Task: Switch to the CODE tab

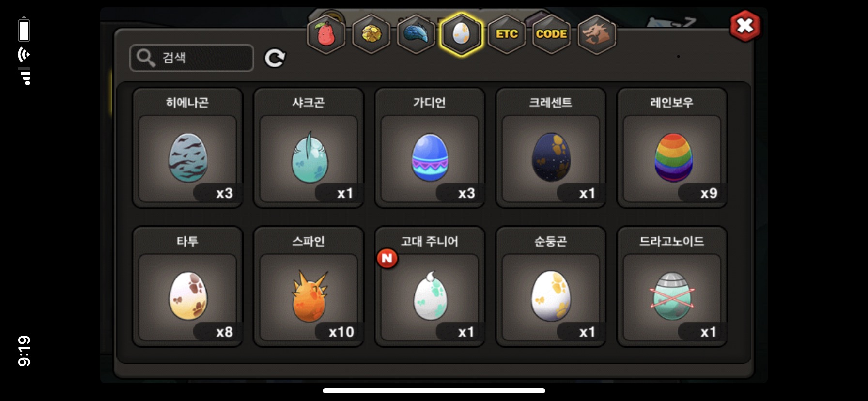Action: (x=551, y=34)
